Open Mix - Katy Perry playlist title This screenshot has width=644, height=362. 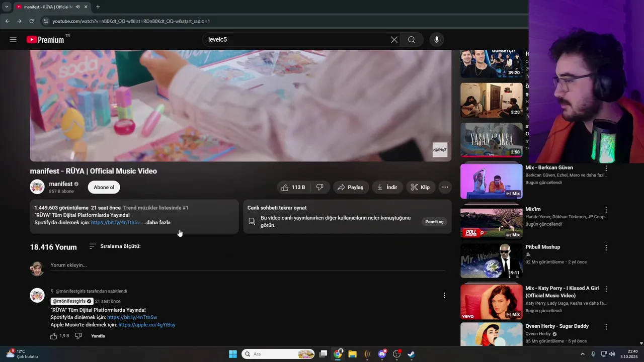562,292
